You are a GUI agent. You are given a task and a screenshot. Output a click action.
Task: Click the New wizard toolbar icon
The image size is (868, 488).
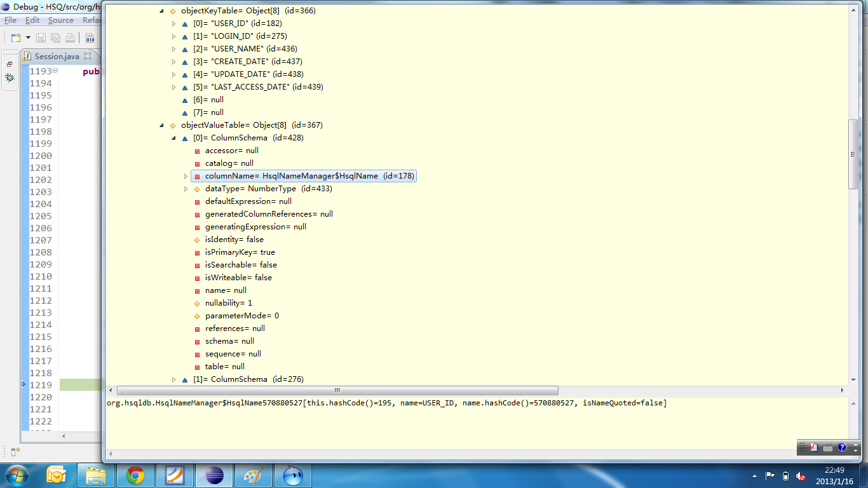tap(16, 38)
